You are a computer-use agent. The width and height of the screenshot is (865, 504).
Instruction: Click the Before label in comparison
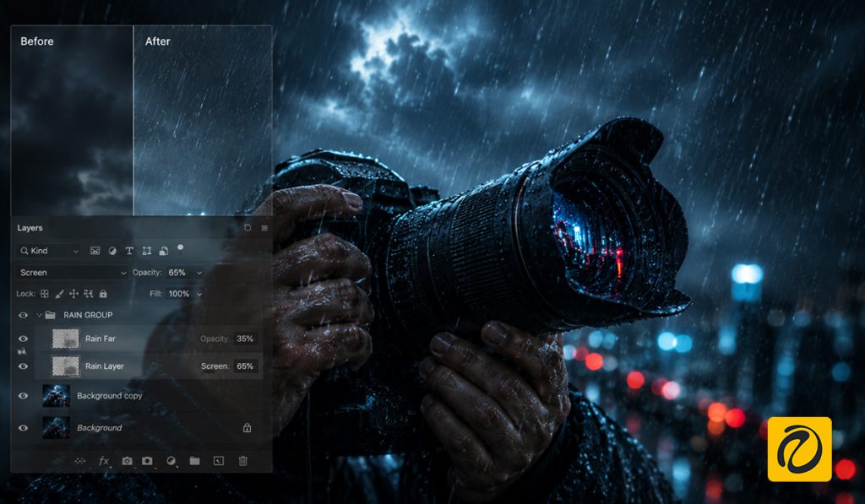pos(37,41)
